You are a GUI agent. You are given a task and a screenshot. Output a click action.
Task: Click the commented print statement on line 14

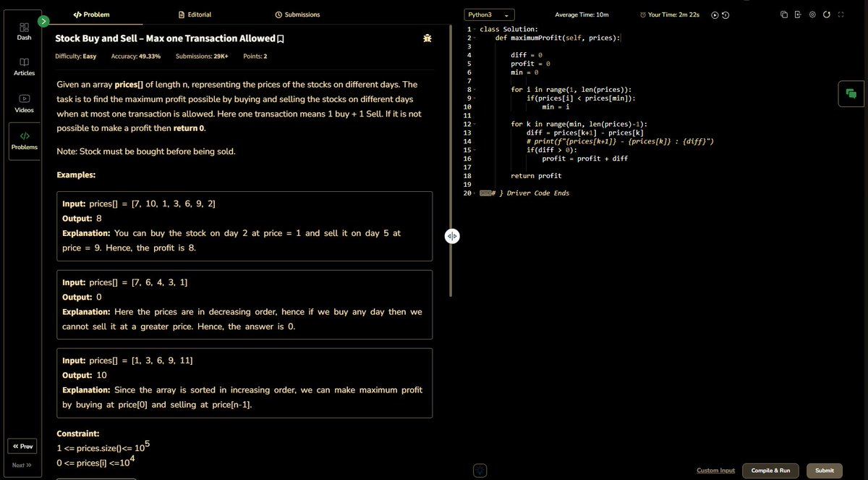tap(620, 141)
